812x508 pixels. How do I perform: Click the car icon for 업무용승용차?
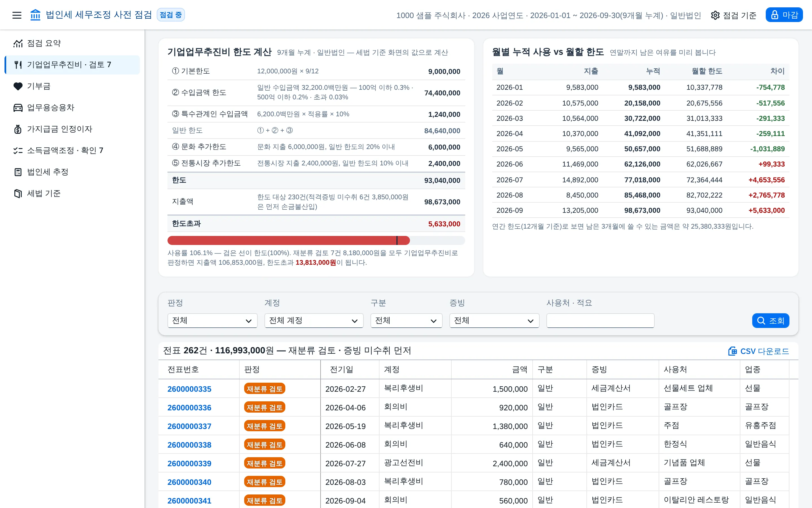click(x=18, y=108)
